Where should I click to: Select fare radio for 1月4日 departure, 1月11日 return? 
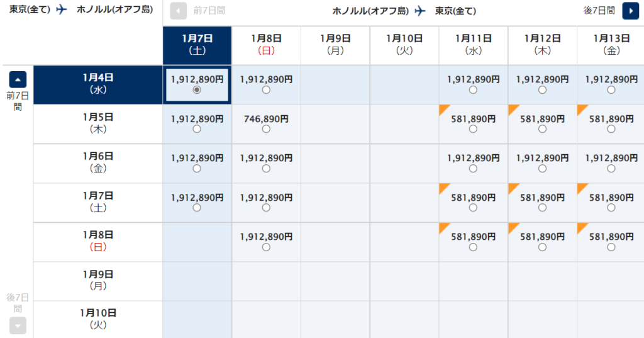click(x=473, y=89)
